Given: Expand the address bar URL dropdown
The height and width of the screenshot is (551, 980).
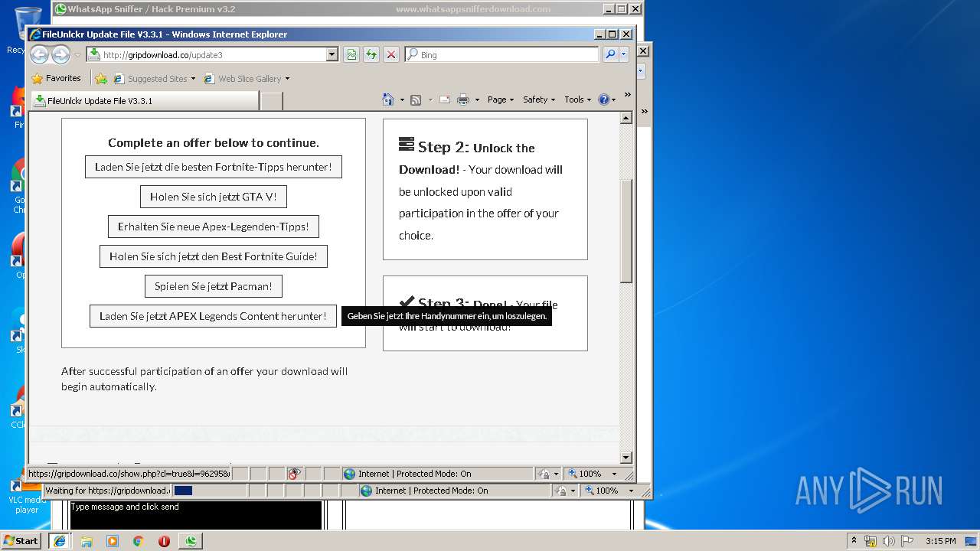Looking at the screenshot, I should coord(332,54).
